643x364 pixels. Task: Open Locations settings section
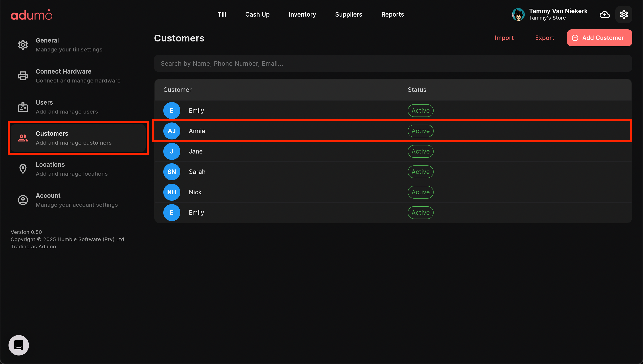78,169
